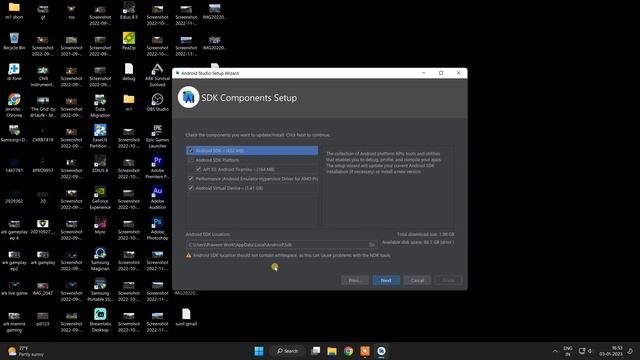Viewport: 640px width, 360px height.
Task: Open Google Chrome from the taskbar
Action: click(348, 351)
